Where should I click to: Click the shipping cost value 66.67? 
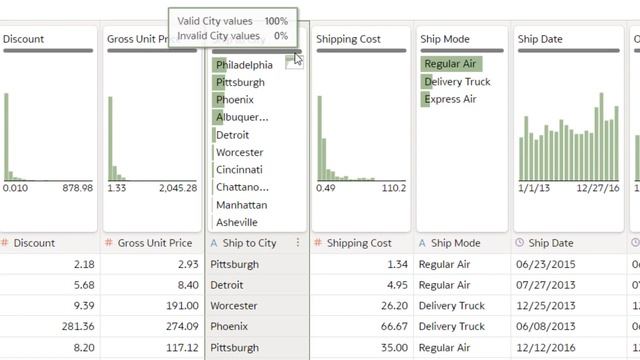(394, 327)
